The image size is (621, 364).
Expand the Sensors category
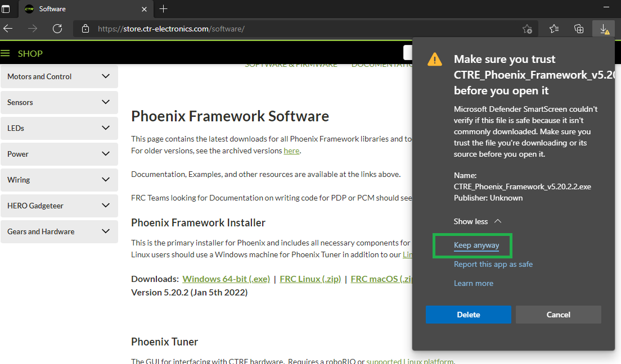pyautogui.click(x=60, y=102)
